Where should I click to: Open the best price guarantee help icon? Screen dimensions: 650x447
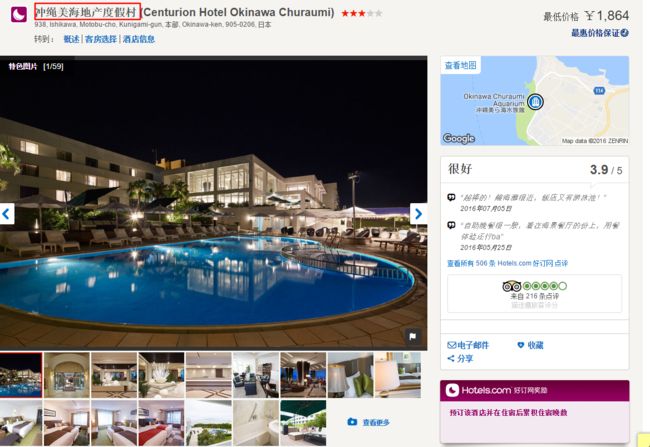[x=624, y=33]
